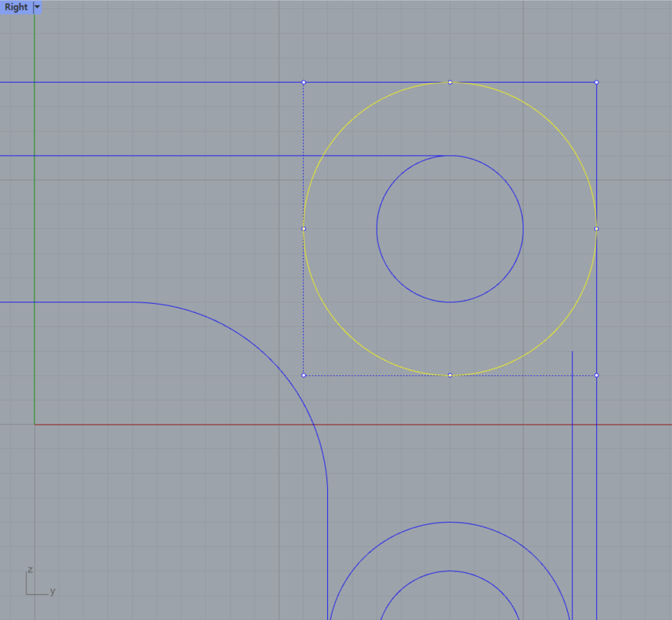This screenshot has width=672, height=620.
Task: Select the top-middle control point of yellow circle
Action: click(x=450, y=82)
